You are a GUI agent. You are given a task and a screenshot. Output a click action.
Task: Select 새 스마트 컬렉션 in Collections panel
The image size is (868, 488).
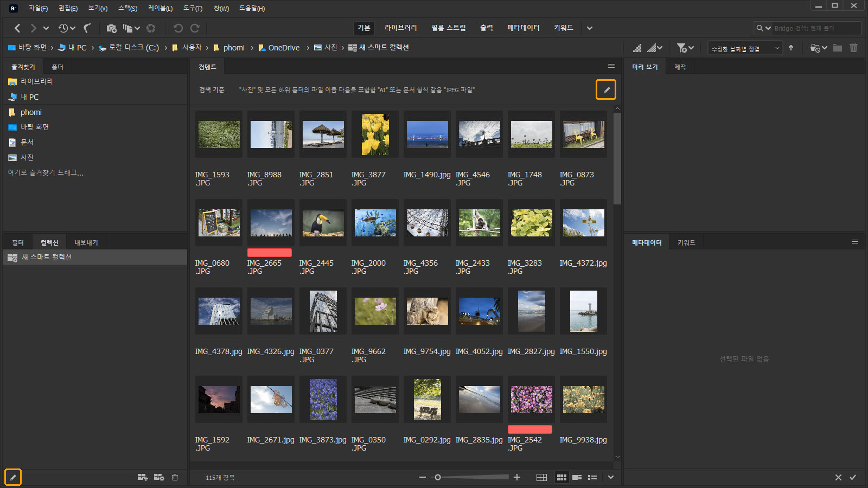click(x=95, y=257)
